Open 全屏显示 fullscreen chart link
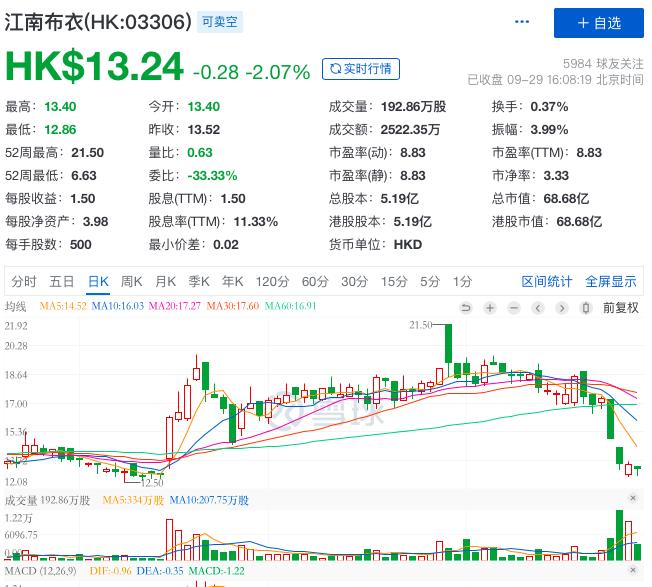This screenshot has height=587, width=652. 611,281
